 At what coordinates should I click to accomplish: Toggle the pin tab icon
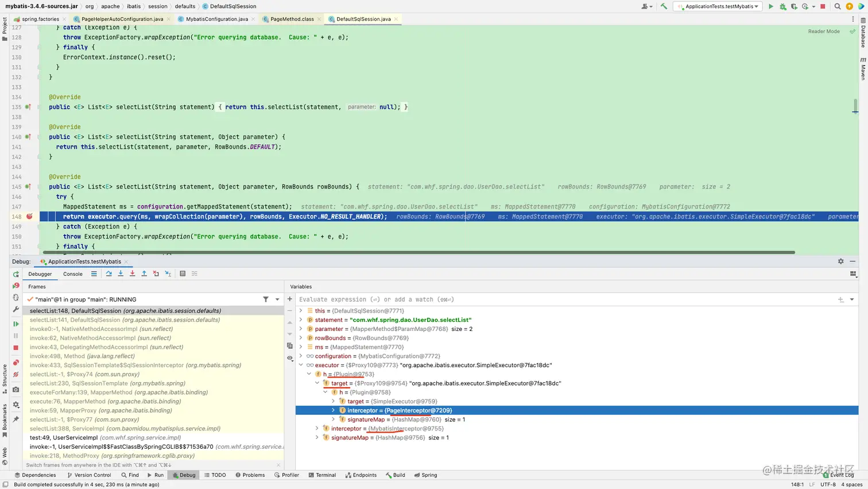point(16,419)
